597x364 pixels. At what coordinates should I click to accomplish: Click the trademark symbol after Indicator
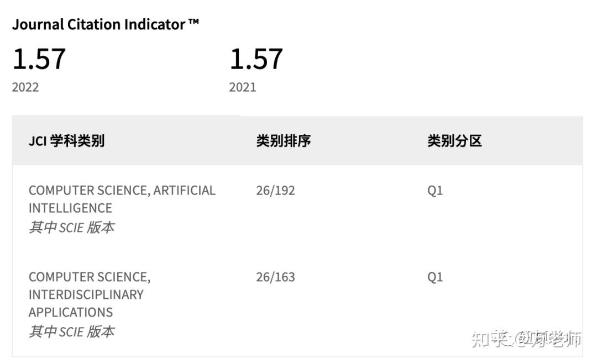coord(193,22)
